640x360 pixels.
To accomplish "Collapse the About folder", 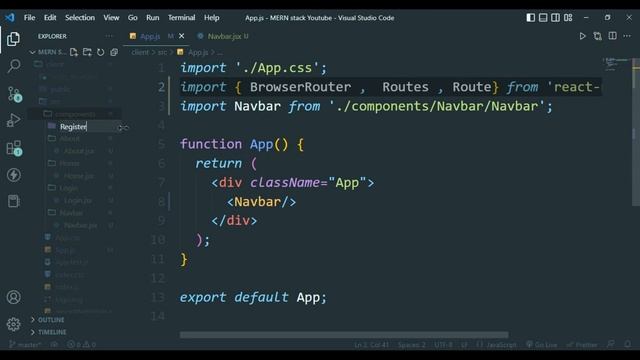I will tap(69, 139).
